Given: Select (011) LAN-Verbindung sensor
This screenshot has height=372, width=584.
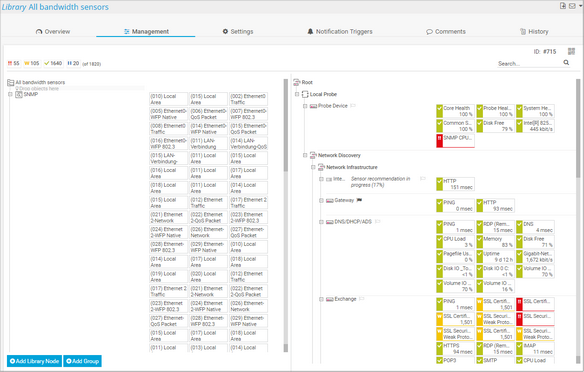Looking at the screenshot, I should (208, 144).
